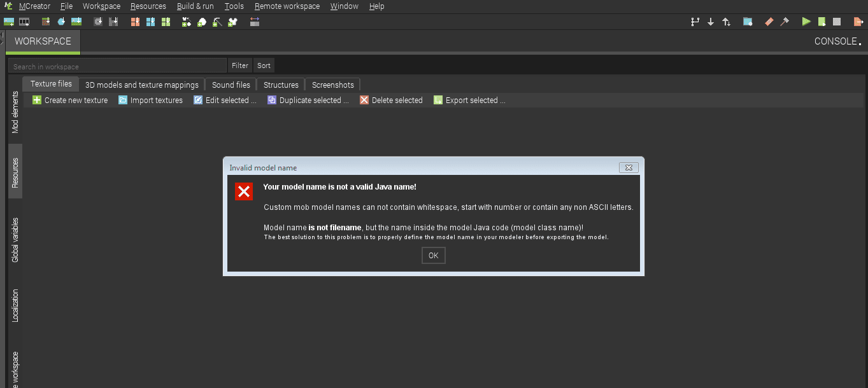This screenshot has width=868, height=388.
Task: Open the Resources side tab
Action: [x=15, y=172]
